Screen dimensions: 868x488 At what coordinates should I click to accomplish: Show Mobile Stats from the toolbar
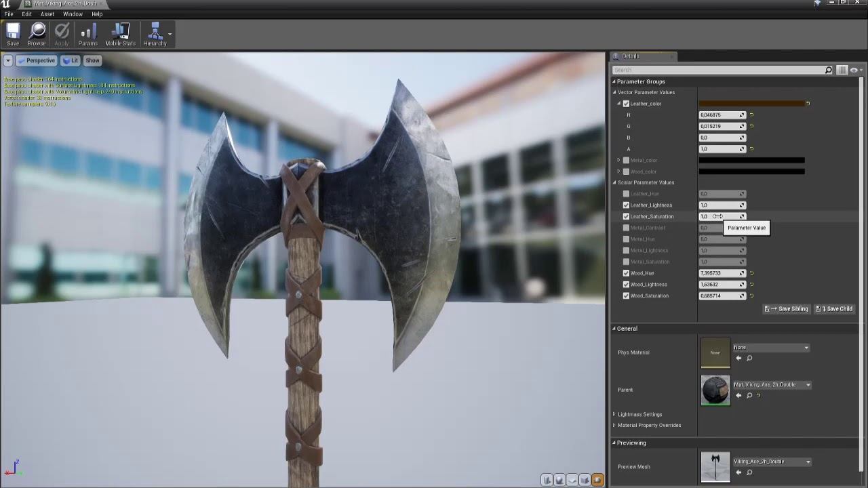tap(120, 35)
